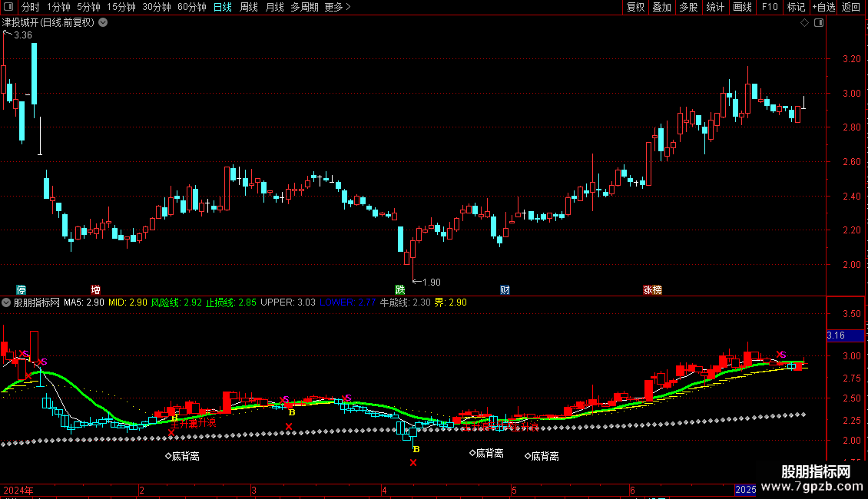Click the yellow B buy signal under April low
868x499 pixels.
point(416,449)
